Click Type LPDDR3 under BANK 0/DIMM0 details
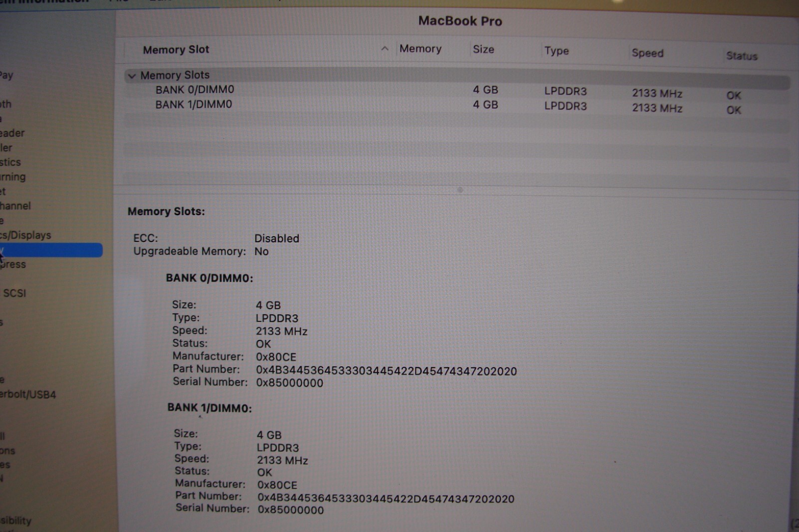This screenshot has height=532, width=799. 277,318
